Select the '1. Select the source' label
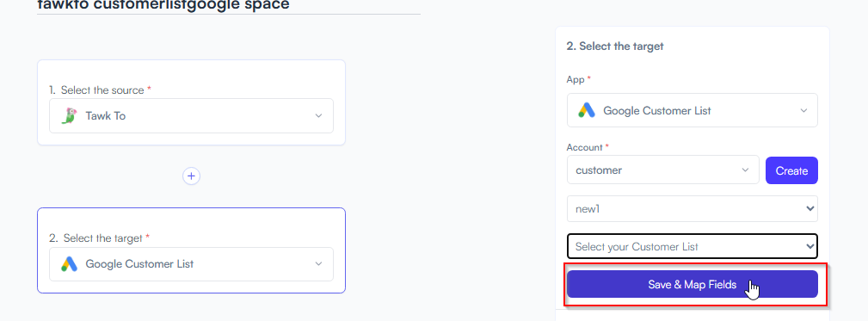The height and width of the screenshot is (321, 868). point(99,90)
